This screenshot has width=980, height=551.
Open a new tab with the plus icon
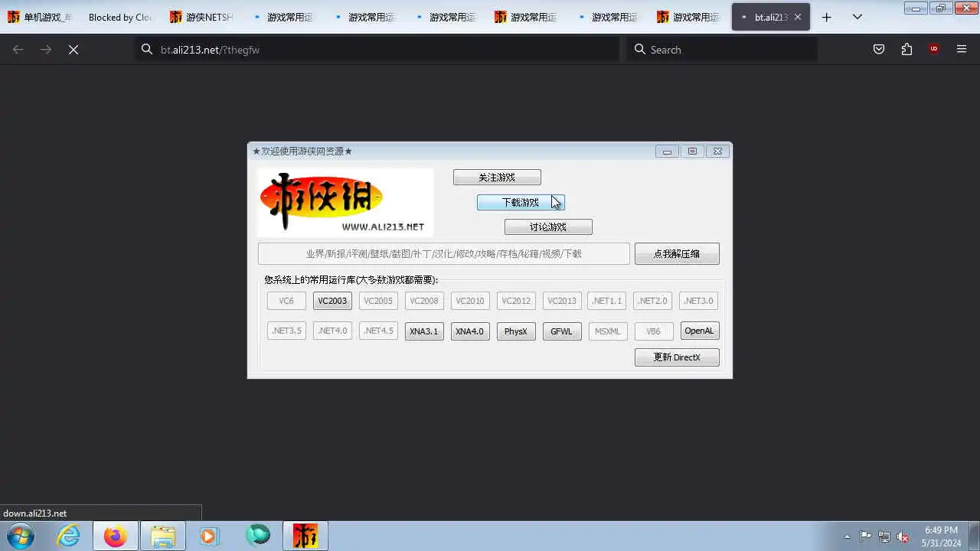coord(827,17)
